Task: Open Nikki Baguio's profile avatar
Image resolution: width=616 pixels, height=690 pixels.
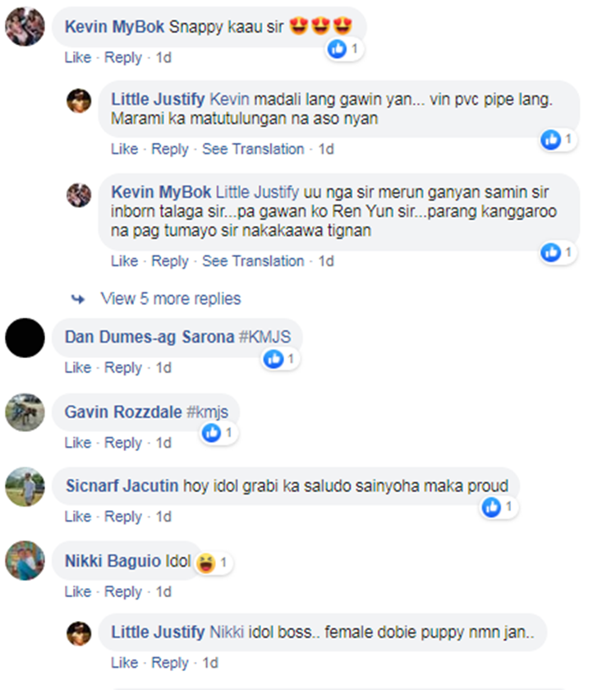Action: click(x=25, y=560)
